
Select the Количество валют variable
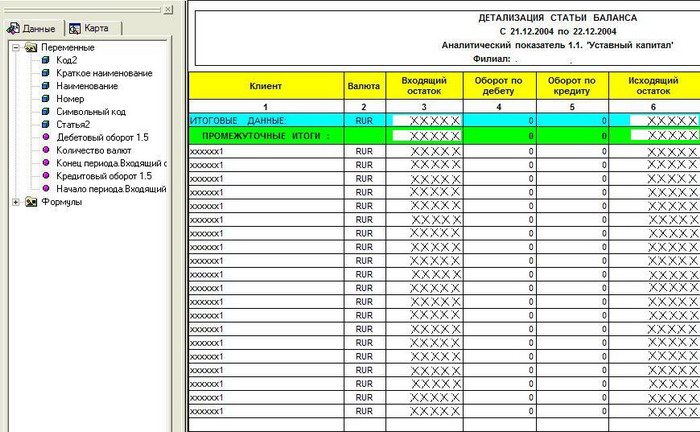click(94, 150)
